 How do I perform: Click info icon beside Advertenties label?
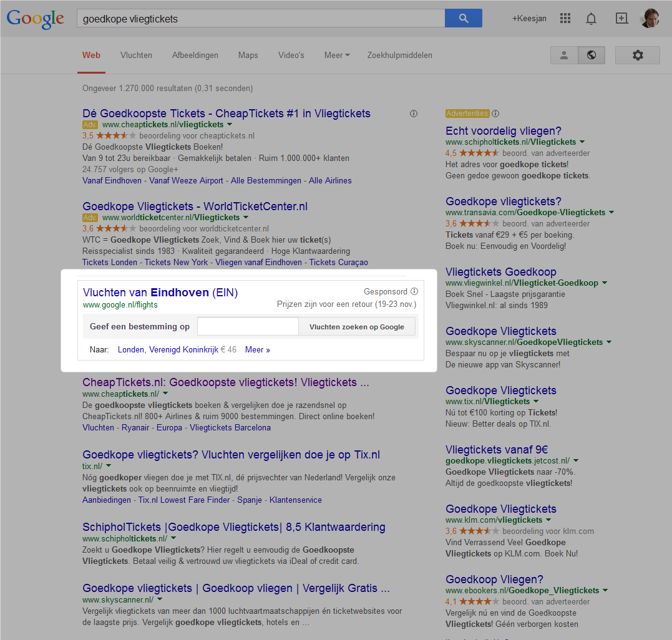[x=495, y=114]
